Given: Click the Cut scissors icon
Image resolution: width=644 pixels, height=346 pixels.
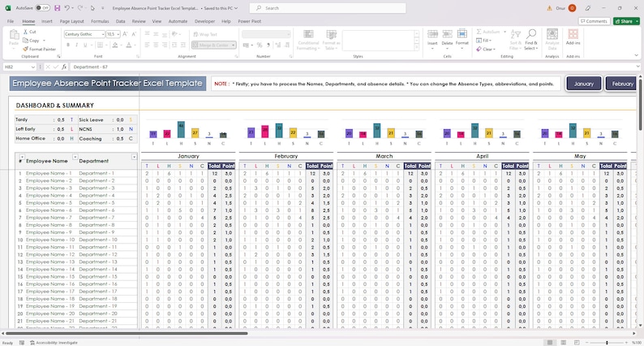Looking at the screenshot, I should (x=25, y=32).
